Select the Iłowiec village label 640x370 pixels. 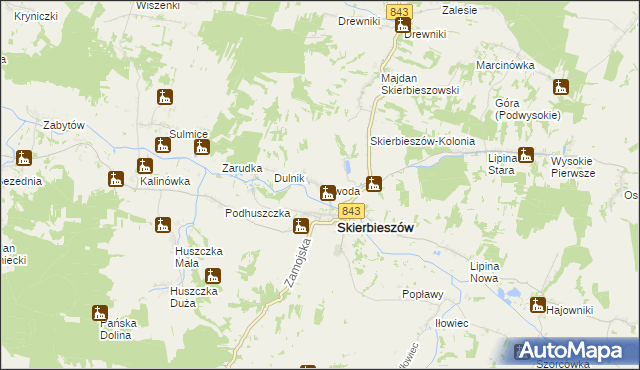click(451, 323)
